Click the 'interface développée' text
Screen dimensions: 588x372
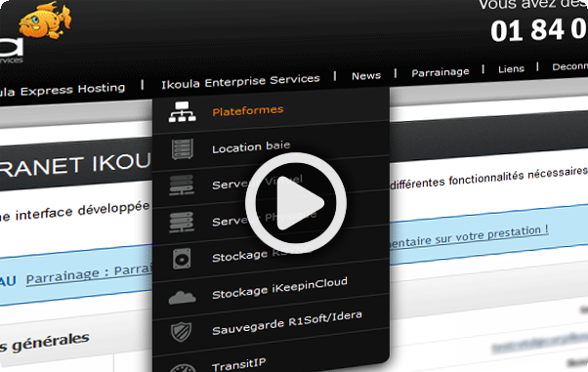coord(82,211)
